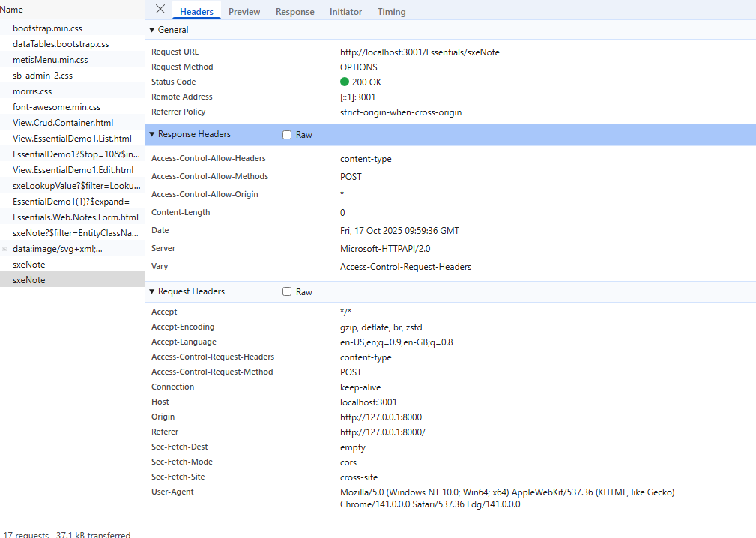Enable Raw view for Request Headers
The height and width of the screenshot is (538, 756).
287,292
